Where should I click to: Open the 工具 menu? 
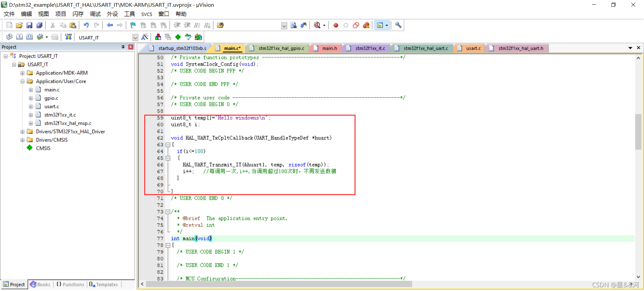(x=129, y=14)
